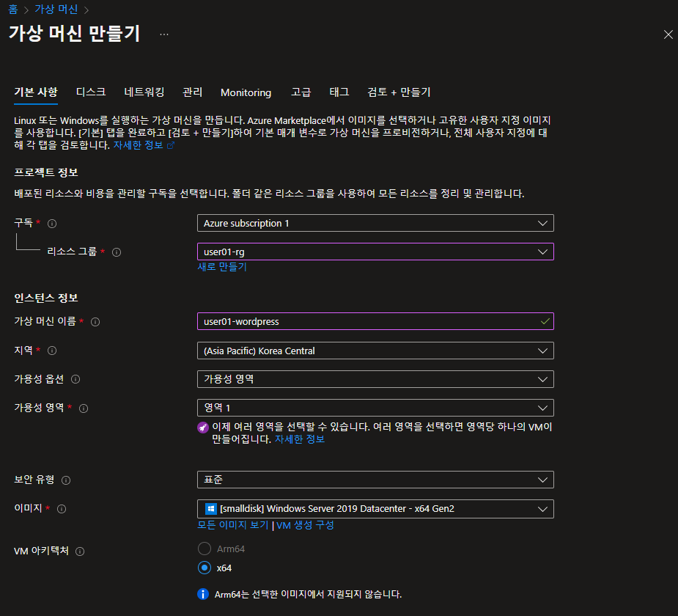Open 자세한 정보 link in the description

[138, 145]
